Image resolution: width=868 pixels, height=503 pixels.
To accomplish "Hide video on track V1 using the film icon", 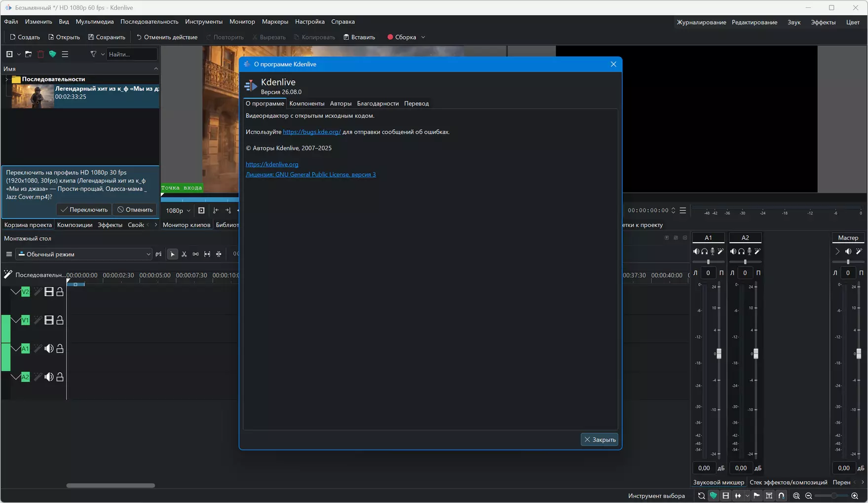I will (49, 321).
